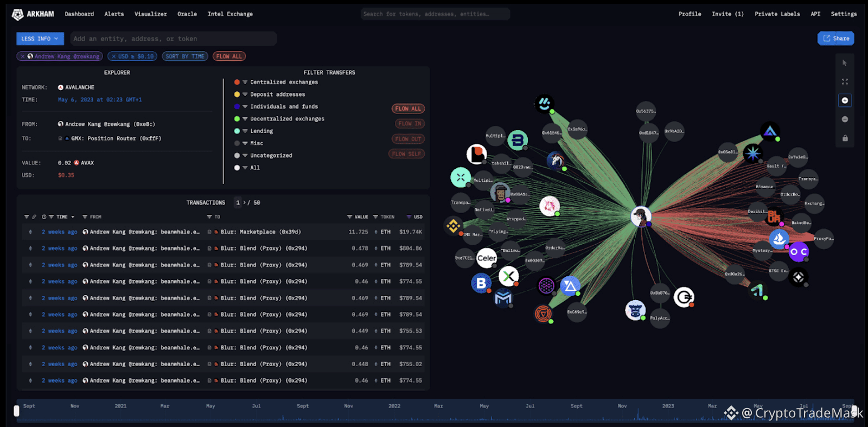Screen dimensions: 868x427
Task: Focus the tokens and addresses search field
Action: (435, 14)
